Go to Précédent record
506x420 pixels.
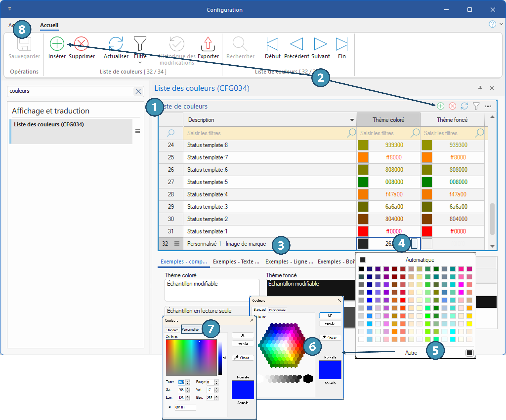297,44
